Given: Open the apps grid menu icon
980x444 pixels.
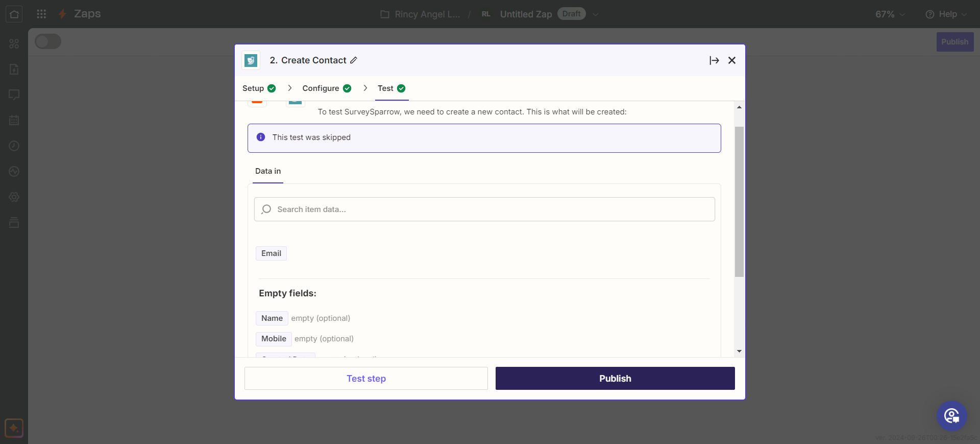Looking at the screenshot, I should (41, 14).
